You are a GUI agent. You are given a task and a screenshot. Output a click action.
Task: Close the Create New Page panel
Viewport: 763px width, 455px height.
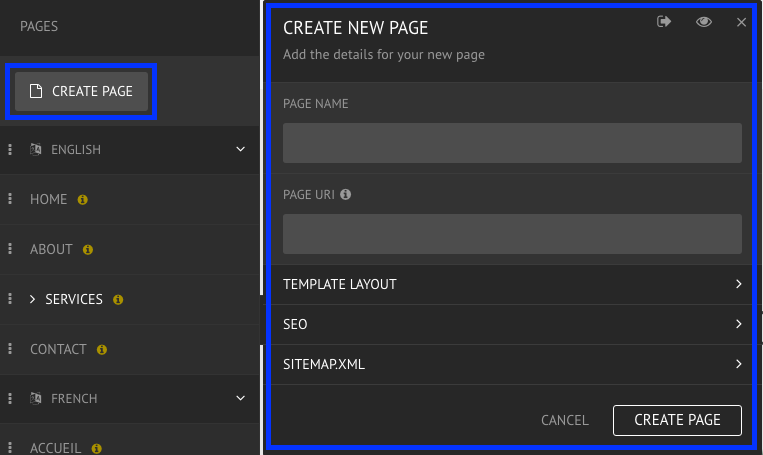tap(741, 22)
